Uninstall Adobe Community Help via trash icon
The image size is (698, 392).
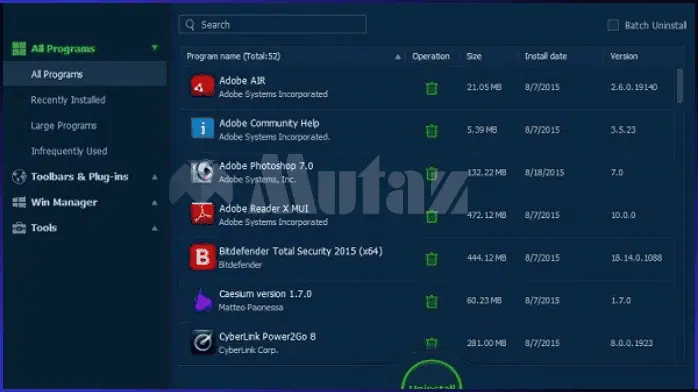click(x=431, y=131)
